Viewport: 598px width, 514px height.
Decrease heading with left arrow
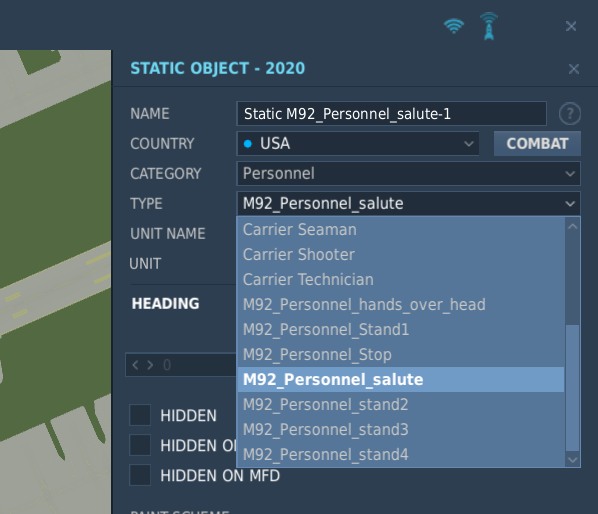(135, 365)
